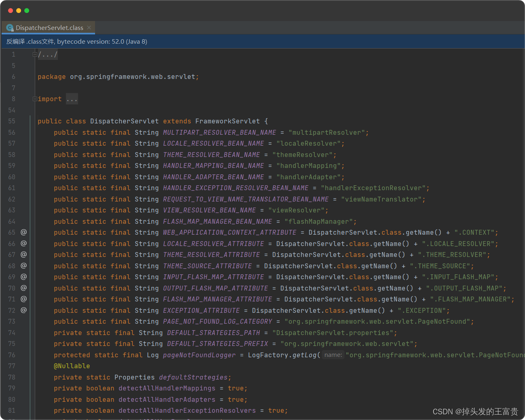Viewport: 525px width, 420px height.
Task: Click HANDLER_EXCEPTION_RESOLVER_BEAN_NAME constant
Action: (x=236, y=188)
